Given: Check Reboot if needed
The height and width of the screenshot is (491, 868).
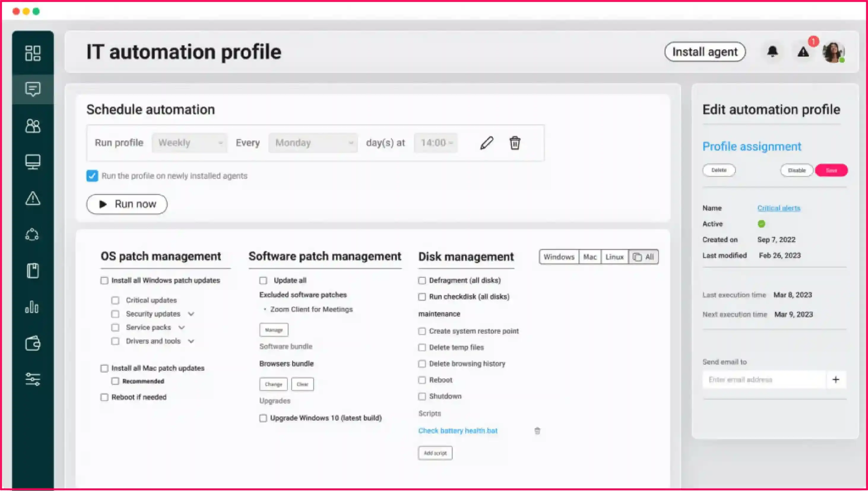Looking at the screenshot, I should pos(104,397).
